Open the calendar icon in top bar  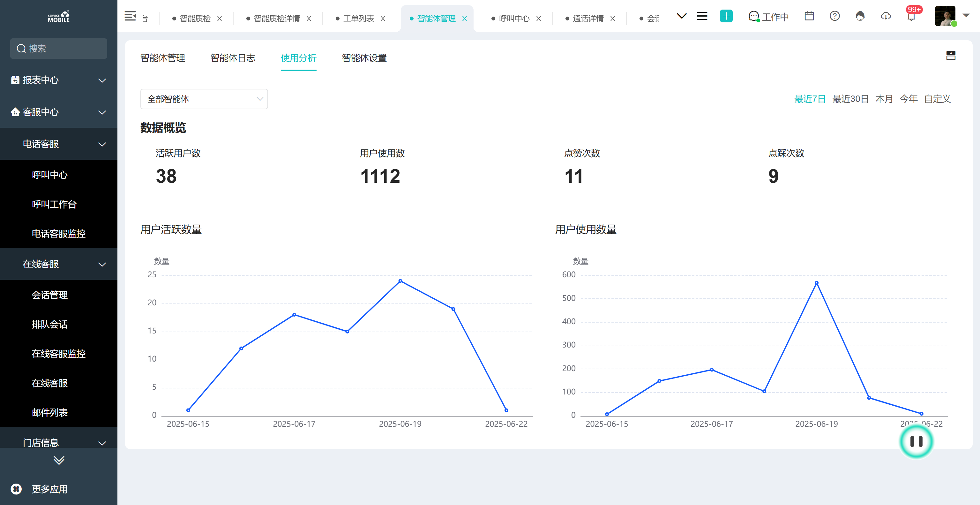(809, 16)
